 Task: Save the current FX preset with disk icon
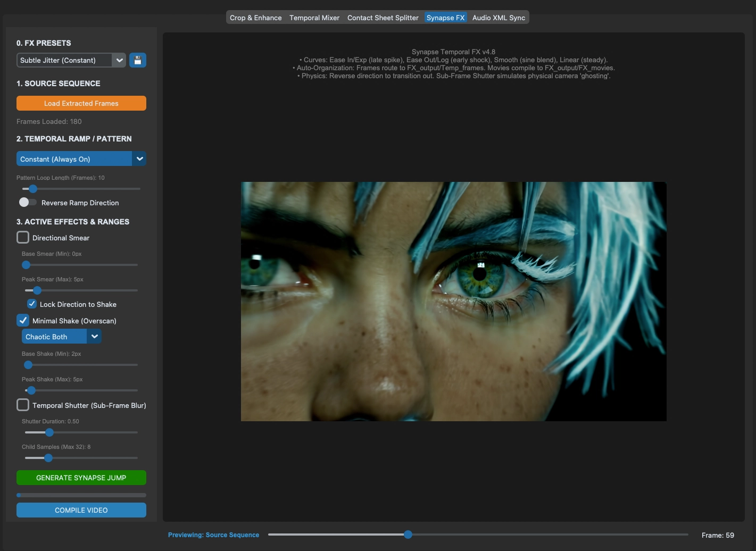tap(138, 60)
